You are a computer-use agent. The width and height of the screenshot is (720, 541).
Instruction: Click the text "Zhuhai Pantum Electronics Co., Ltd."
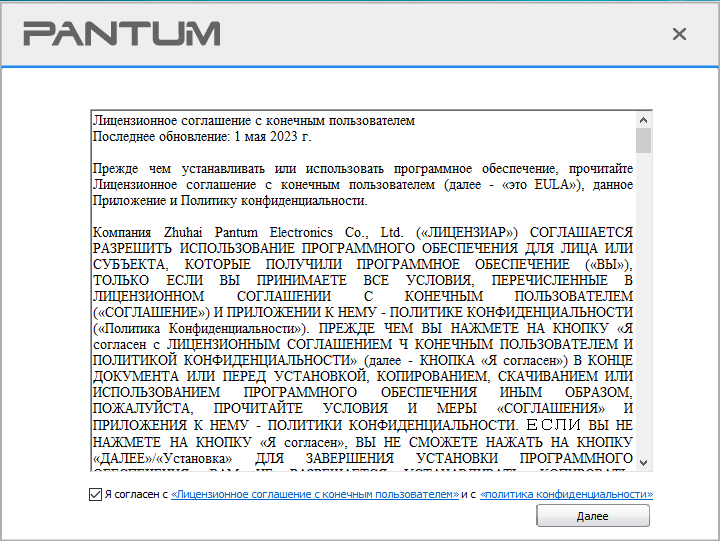(x=283, y=232)
